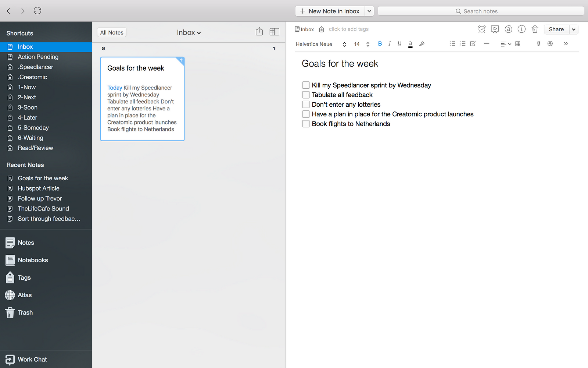Image resolution: width=588 pixels, height=368 pixels.
Task: Click New Note in Inbox button
Action: coord(330,11)
